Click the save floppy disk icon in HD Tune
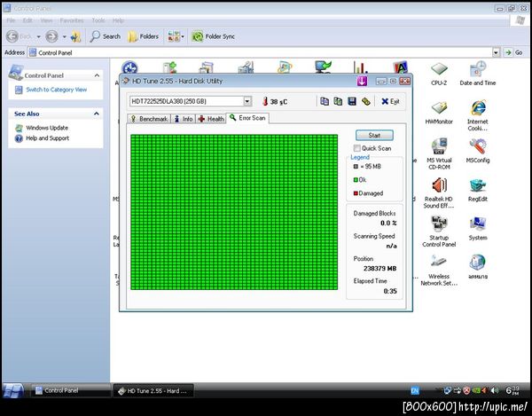Viewport: 532px width, 416px height. (x=352, y=101)
